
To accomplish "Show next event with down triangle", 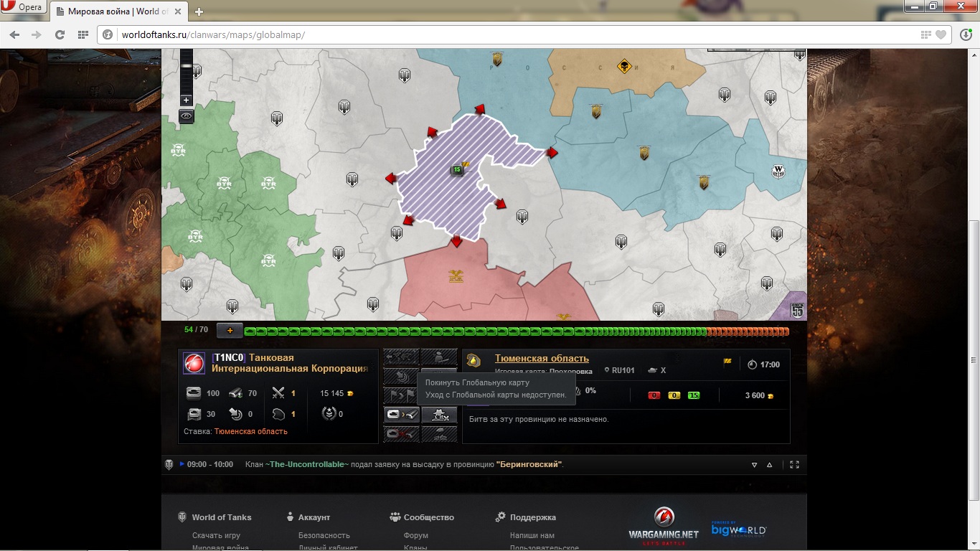I will tap(754, 465).
